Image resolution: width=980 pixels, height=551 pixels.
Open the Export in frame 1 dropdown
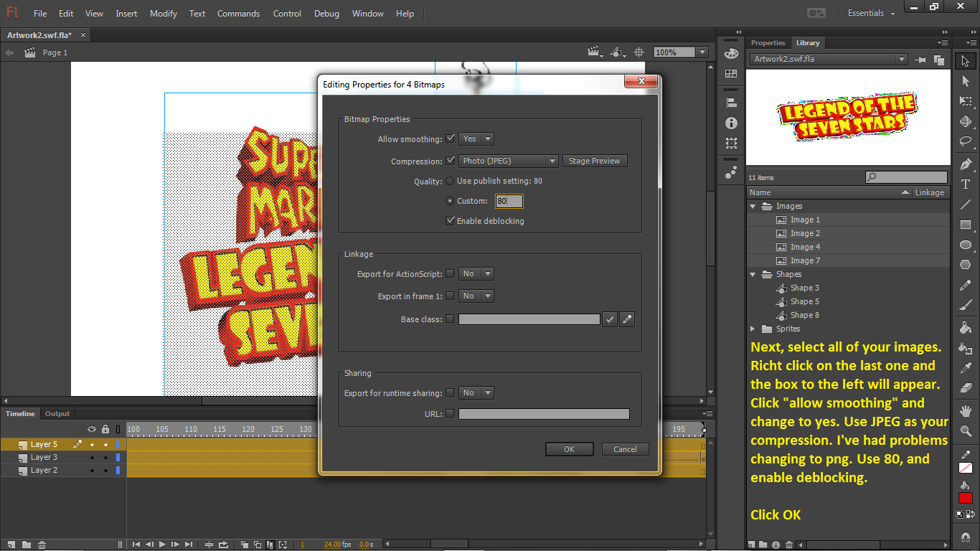(x=476, y=296)
